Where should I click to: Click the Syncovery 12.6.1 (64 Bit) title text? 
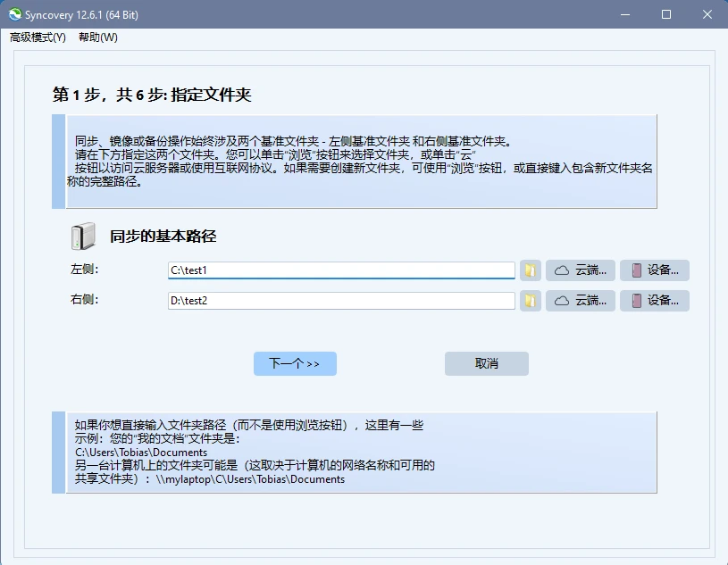[x=81, y=15]
